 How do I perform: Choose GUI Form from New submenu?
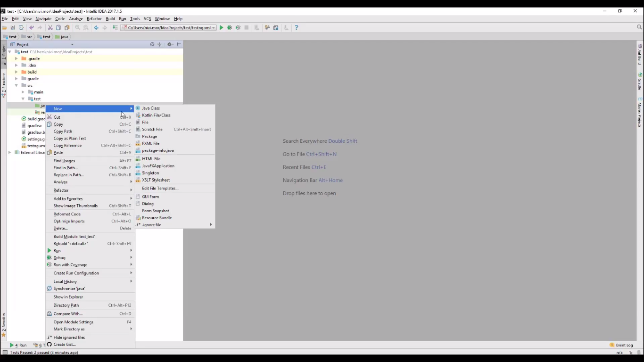click(175, 197)
